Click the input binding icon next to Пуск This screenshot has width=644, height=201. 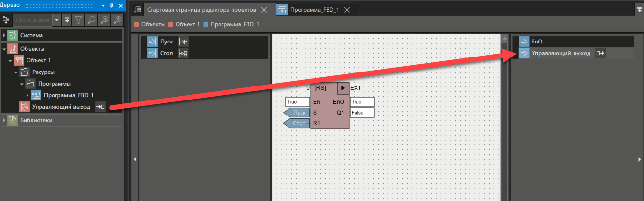pyautogui.click(x=183, y=42)
